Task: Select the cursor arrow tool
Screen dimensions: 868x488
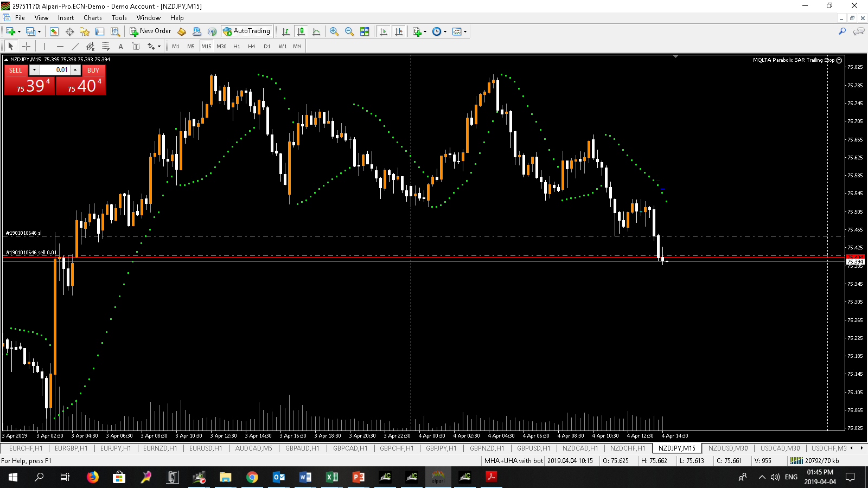Action: coord(11,46)
